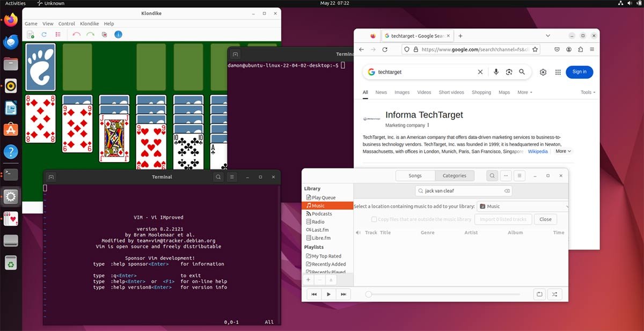Click the Google Sign in button
This screenshot has height=331, width=644.
[579, 72]
